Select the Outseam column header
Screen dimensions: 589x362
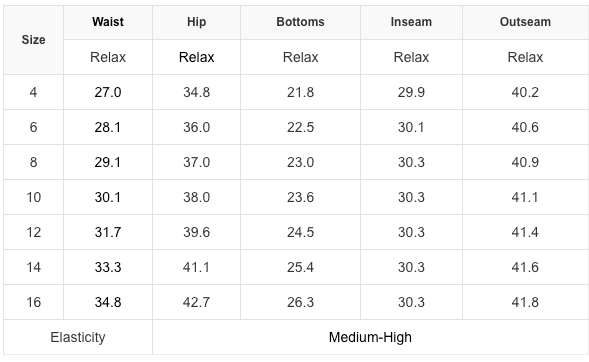click(525, 22)
